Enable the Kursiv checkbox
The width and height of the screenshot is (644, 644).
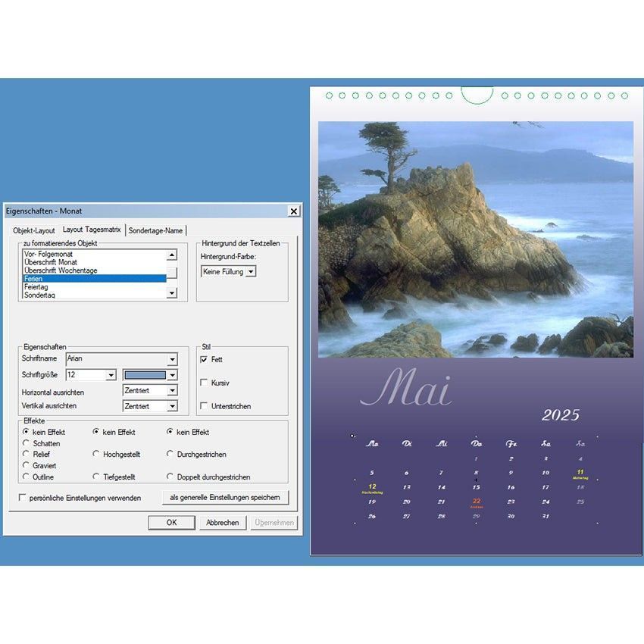204,383
